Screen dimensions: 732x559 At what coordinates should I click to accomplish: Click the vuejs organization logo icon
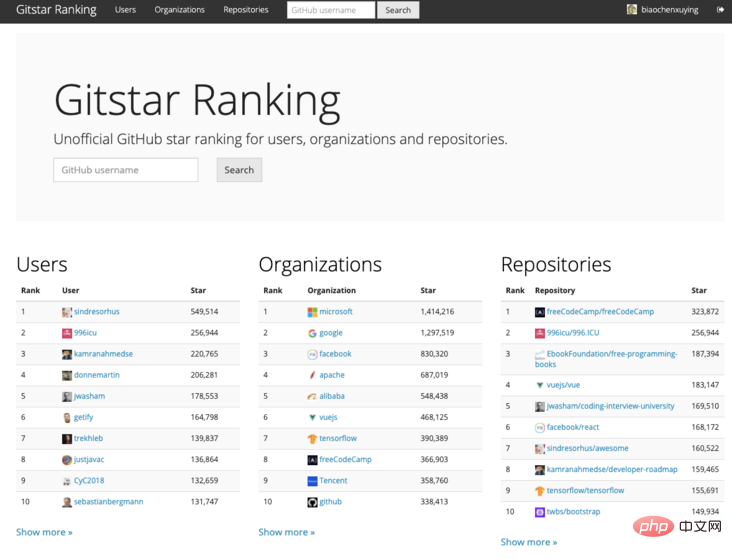(312, 417)
